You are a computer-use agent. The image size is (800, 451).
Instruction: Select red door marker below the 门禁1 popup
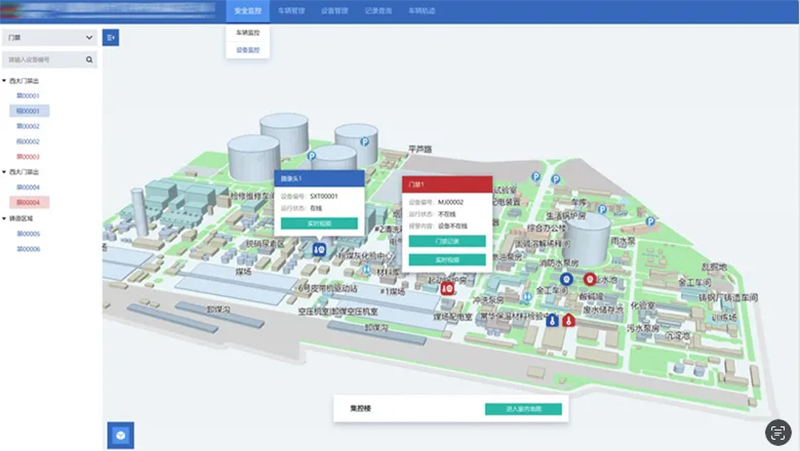pos(447,287)
